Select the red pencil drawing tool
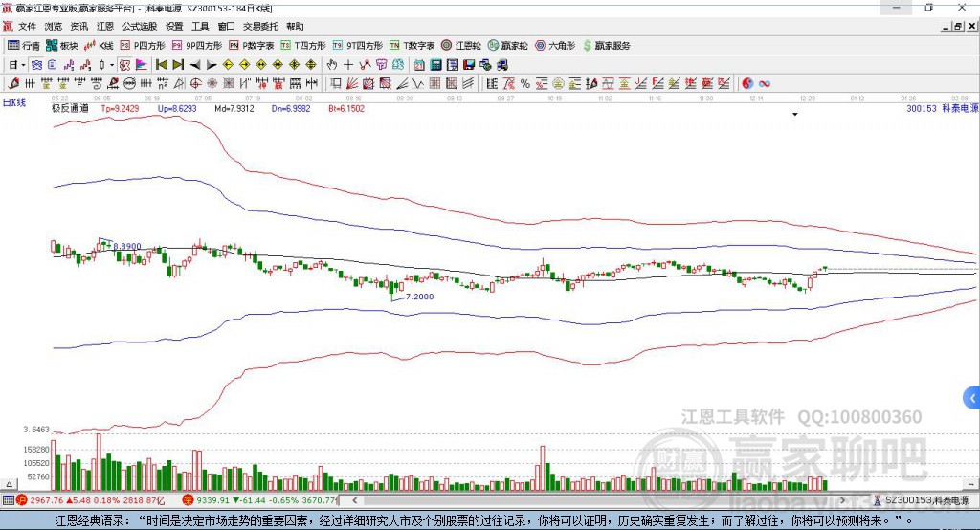Image resolution: width=980 pixels, height=530 pixels. click(13, 84)
